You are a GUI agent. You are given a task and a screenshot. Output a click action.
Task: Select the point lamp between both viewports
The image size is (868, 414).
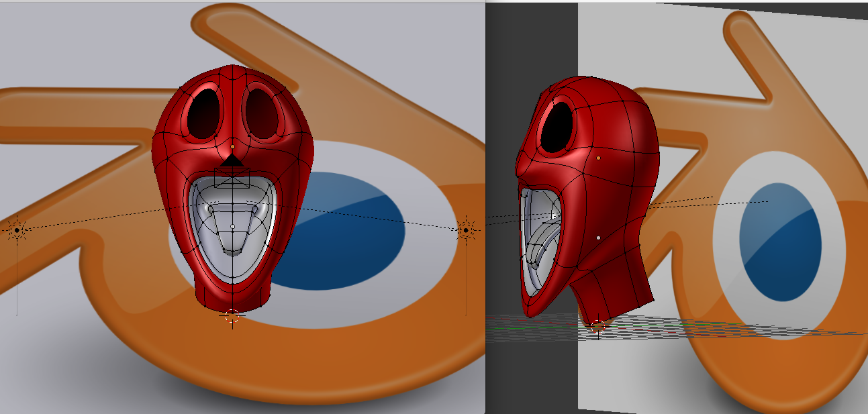(466, 230)
